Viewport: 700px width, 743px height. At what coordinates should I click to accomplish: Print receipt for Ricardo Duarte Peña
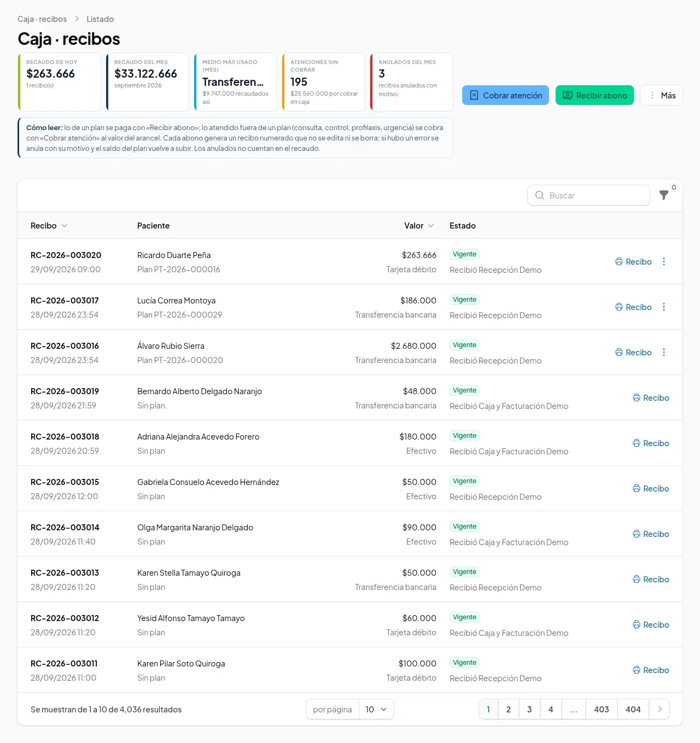click(633, 261)
